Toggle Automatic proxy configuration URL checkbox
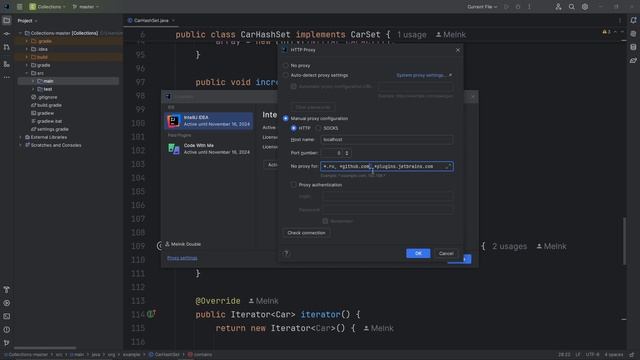The image size is (640, 360). [293, 87]
